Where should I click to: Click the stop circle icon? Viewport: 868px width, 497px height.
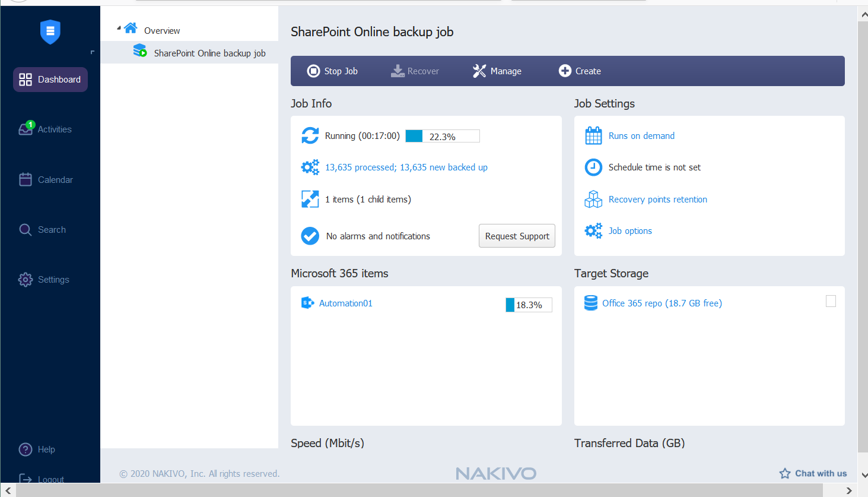pos(313,71)
